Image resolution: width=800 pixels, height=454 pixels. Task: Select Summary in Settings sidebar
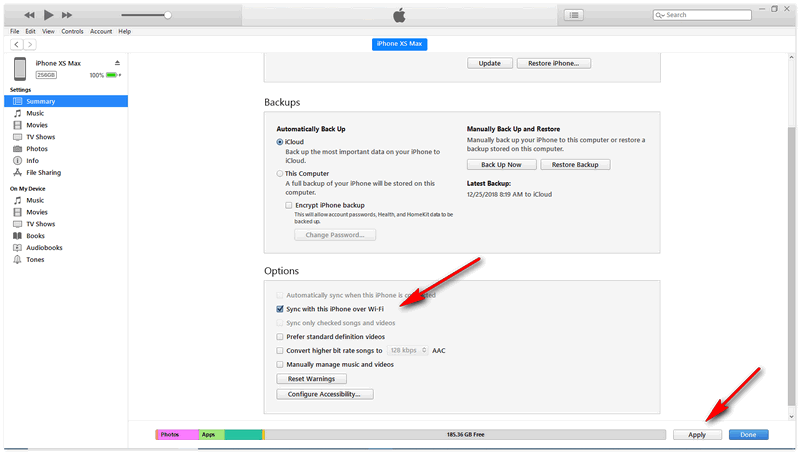pos(66,102)
